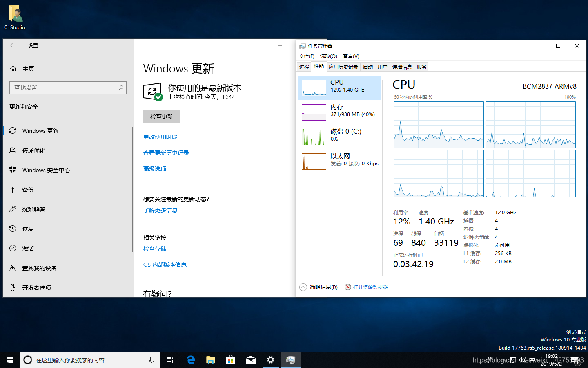The height and width of the screenshot is (368, 588).
Task: Click the 0:03:42:19 uptime value
Action: click(x=413, y=264)
